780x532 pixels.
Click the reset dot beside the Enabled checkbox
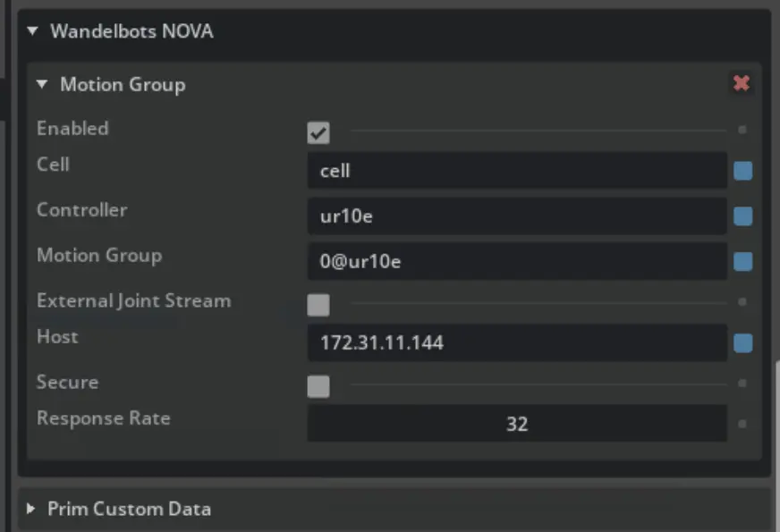(742, 132)
